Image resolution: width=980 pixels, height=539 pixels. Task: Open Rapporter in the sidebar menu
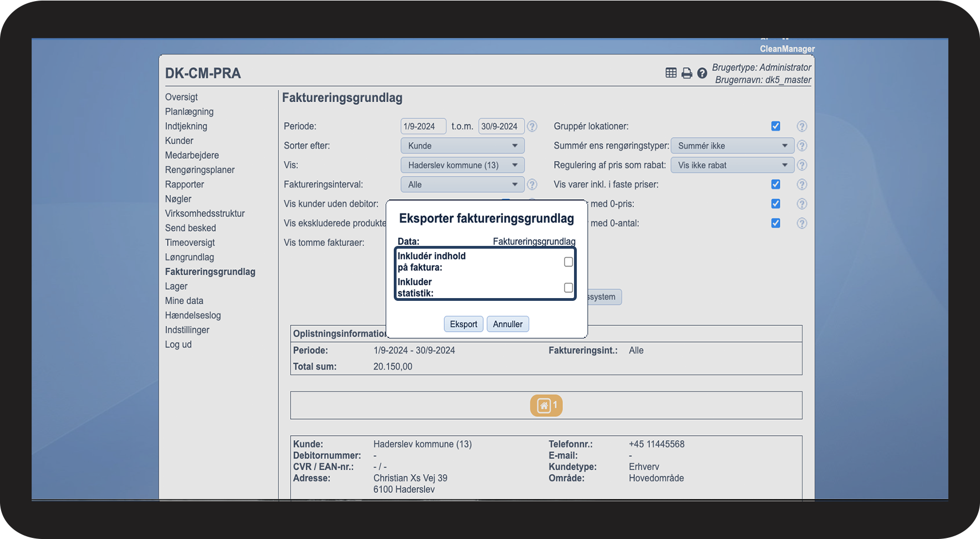coord(184,184)
